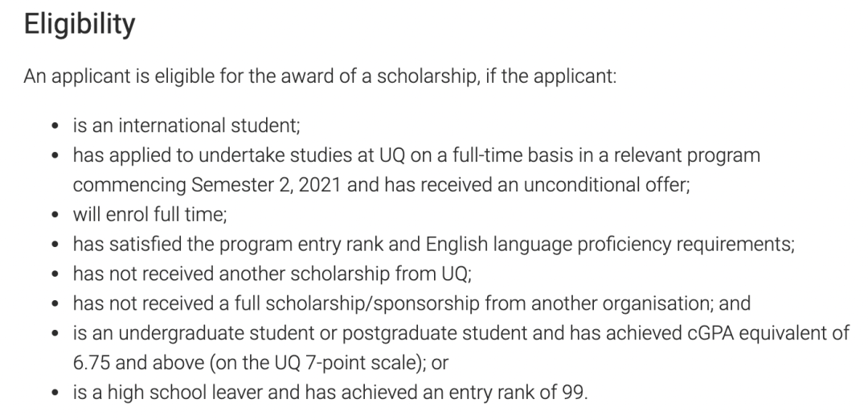Image resolution: width=868 pixels, height=420 pixels.
Task: Click the bullet dot before 'is a high school leaver'
Action: [x=55, y=393]
